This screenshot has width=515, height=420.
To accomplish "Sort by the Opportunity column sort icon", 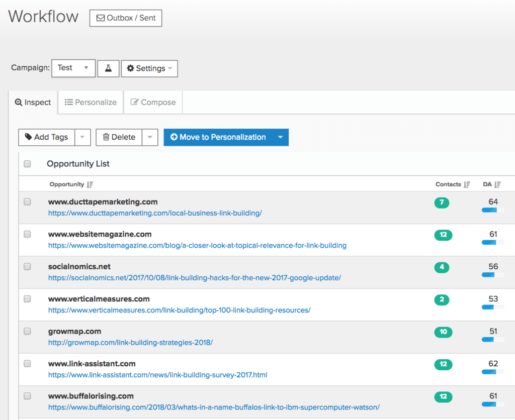I will pyautogui.click(x=90, y=184).
